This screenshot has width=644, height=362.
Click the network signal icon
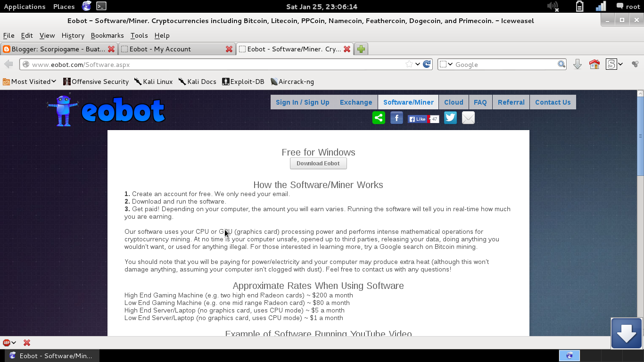(x=601, y=6)
